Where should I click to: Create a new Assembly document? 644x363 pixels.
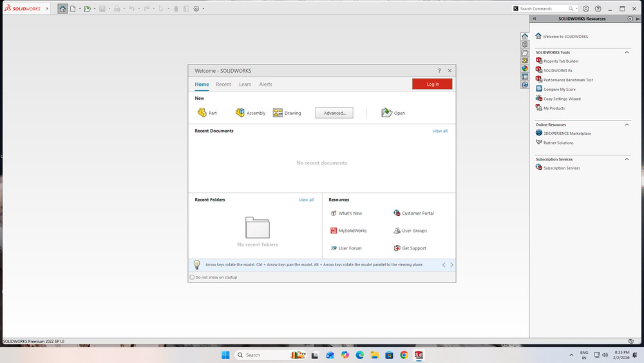251,113
